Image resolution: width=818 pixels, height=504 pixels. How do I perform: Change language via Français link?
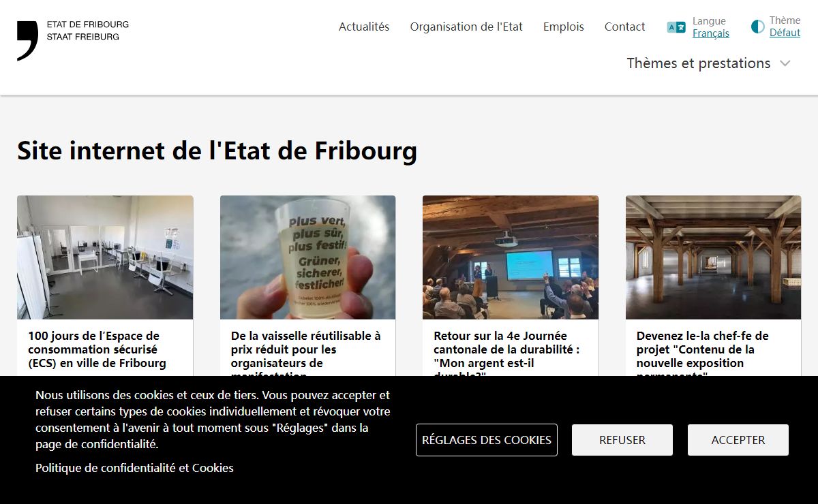(x=711, y=33)
